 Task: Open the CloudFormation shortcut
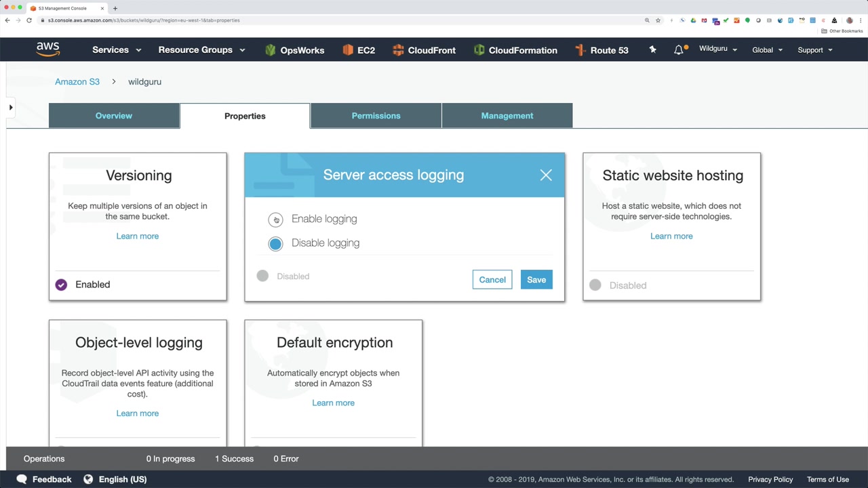pyautogui.click(x=515, y=50)
